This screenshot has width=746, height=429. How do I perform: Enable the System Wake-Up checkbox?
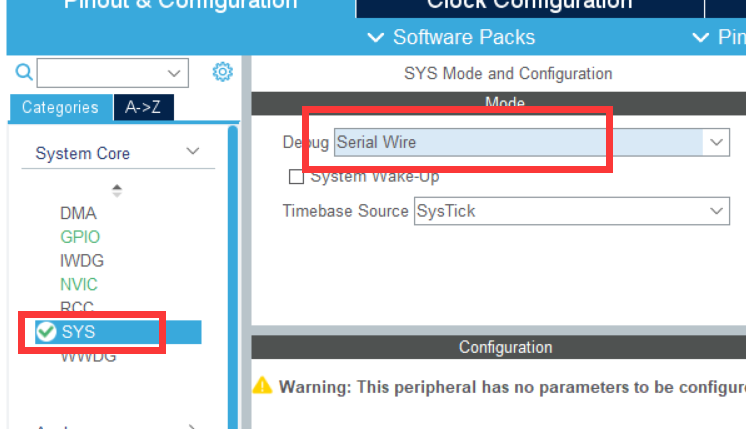pos(296,177)
